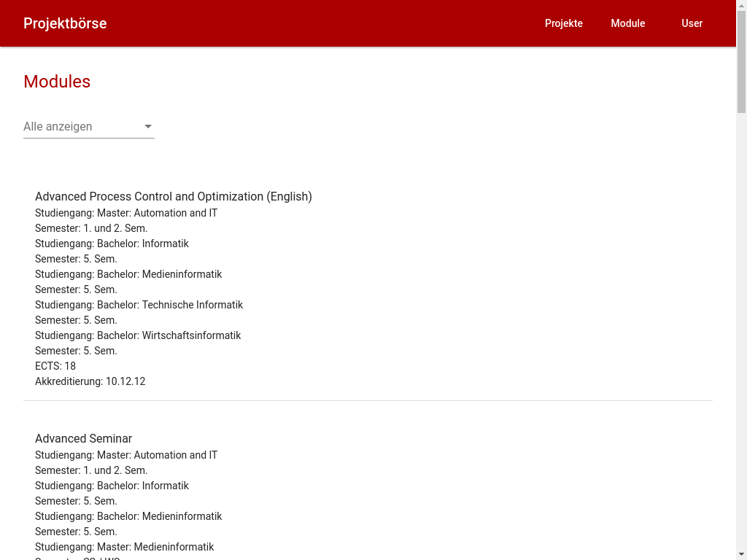
Task: Open the Module navigation item
Action: point(628,23)
